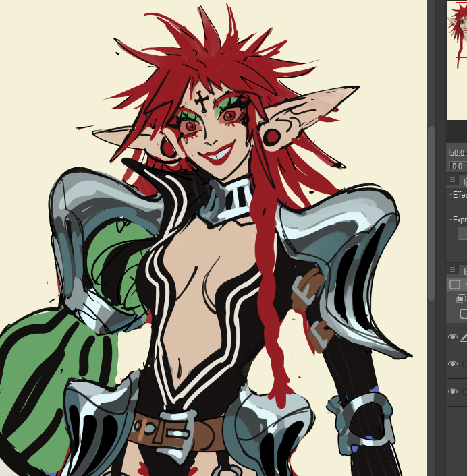Screen dimensions: 467x476
Task: Click the Navigator zoom field showing 50.0
Action: tap(458, 152)
